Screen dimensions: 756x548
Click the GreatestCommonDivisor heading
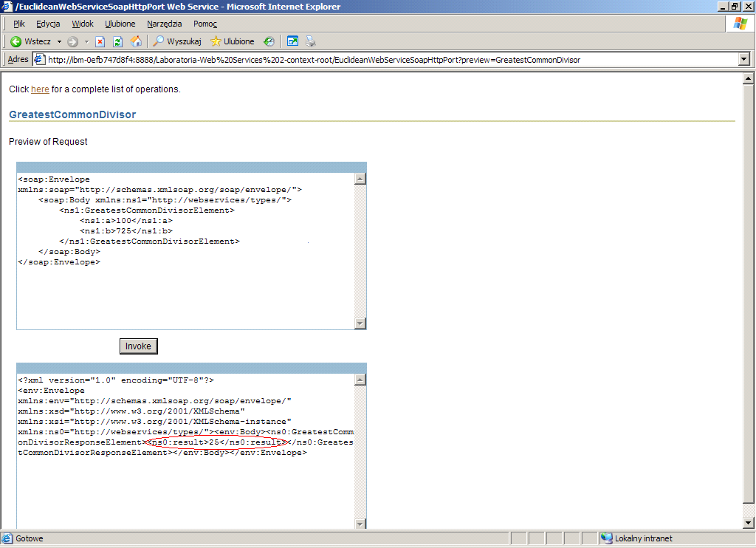pyautogui.click(x=72, y=114)
